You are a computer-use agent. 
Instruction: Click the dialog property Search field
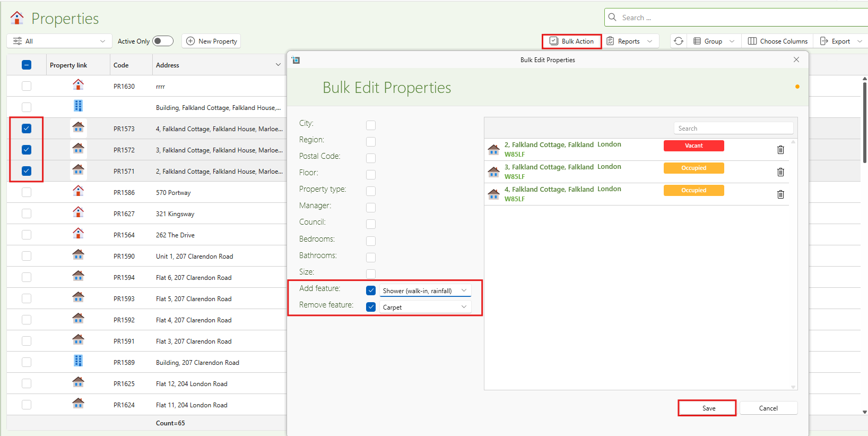(x=734, y=128)
